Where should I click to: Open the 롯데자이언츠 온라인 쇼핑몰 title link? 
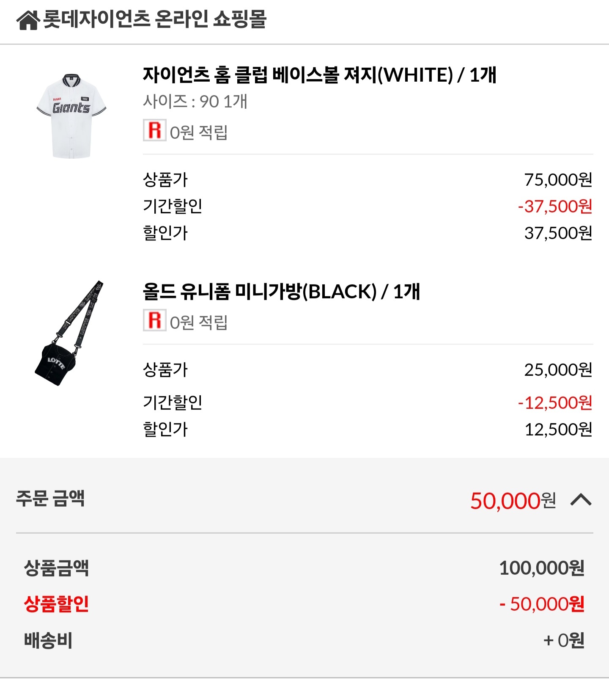click(155, 19)
